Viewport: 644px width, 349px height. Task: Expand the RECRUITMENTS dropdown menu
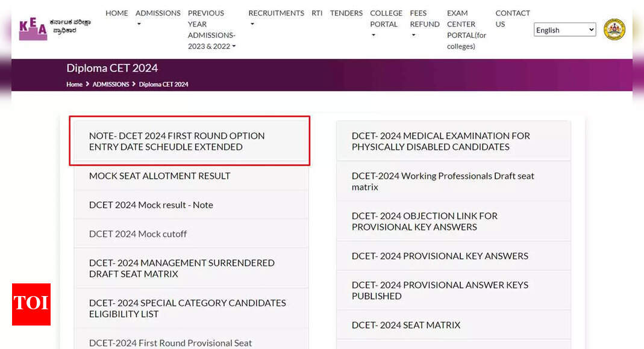[276, 13]
